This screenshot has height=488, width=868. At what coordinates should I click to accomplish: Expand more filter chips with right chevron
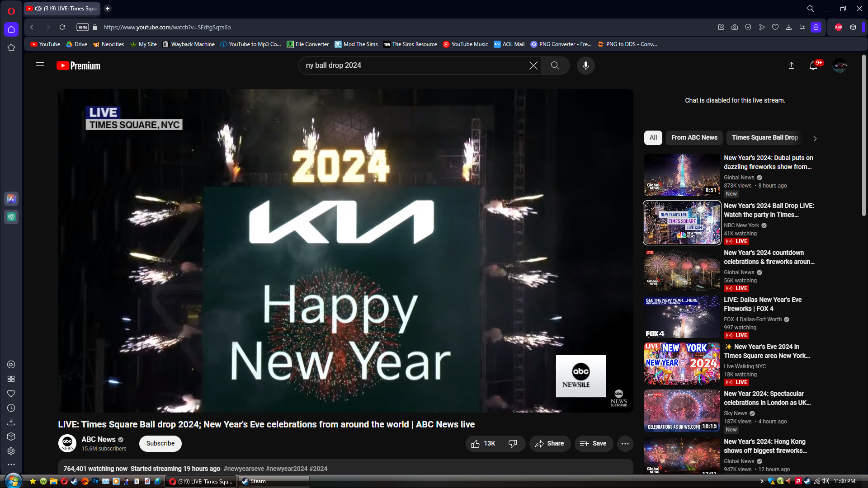[x=815, y=139]
